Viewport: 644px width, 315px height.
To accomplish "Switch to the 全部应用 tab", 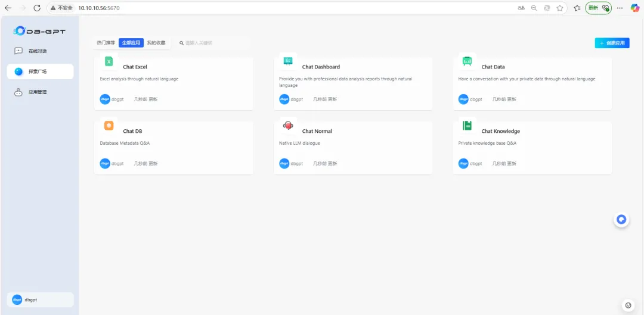I will click(131, 43).
